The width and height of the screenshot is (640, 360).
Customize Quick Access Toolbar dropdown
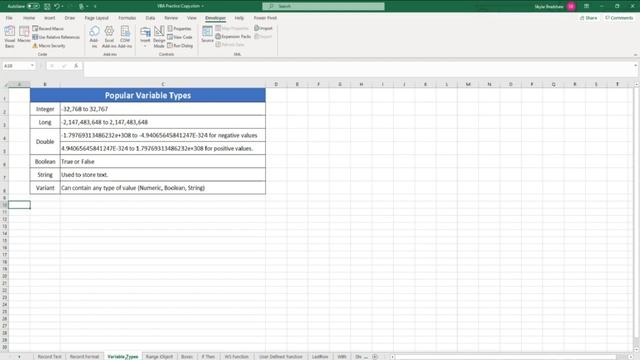click(x=95, y=6)
